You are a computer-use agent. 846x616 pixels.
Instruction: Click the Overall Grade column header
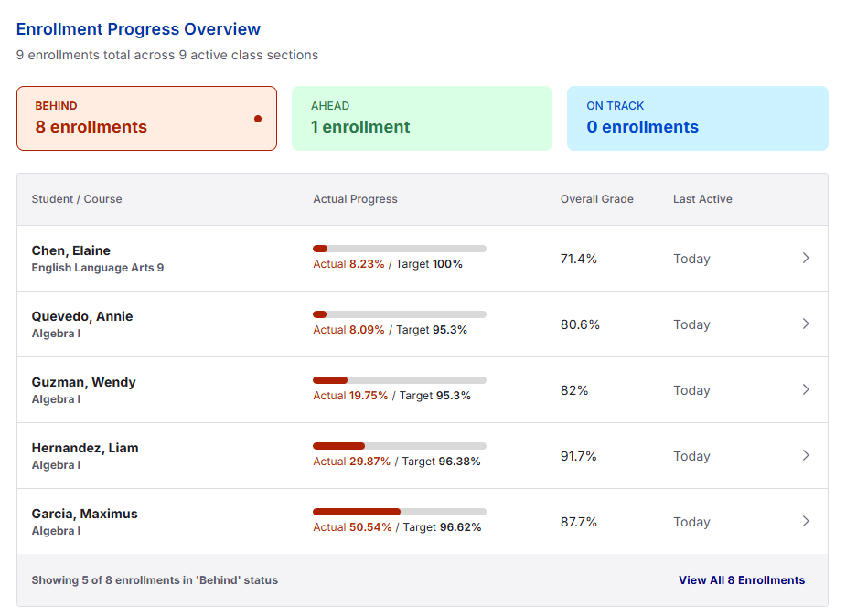pos(596,199)
